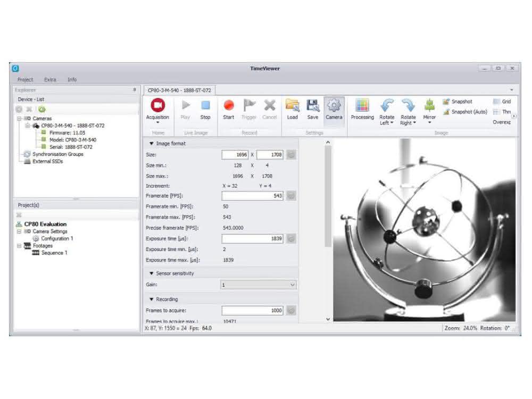Open the Rotate Right dropdown arrow

414,123
